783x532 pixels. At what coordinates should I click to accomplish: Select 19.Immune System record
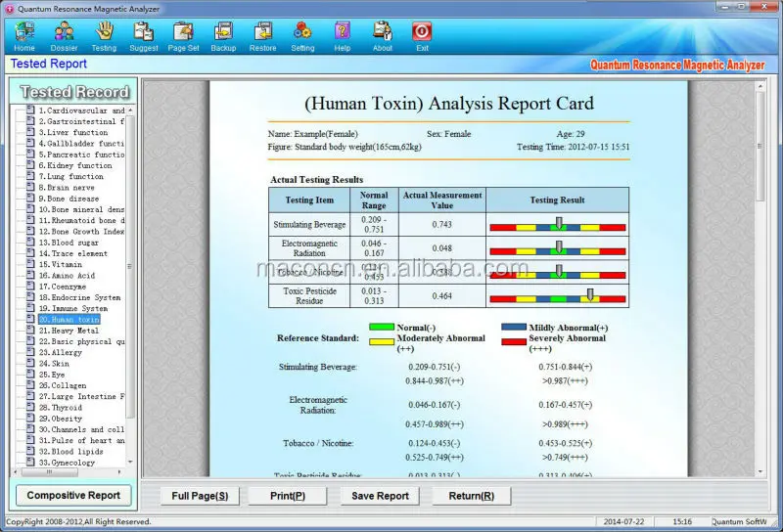pyautogui.click(x=73, y=308)
